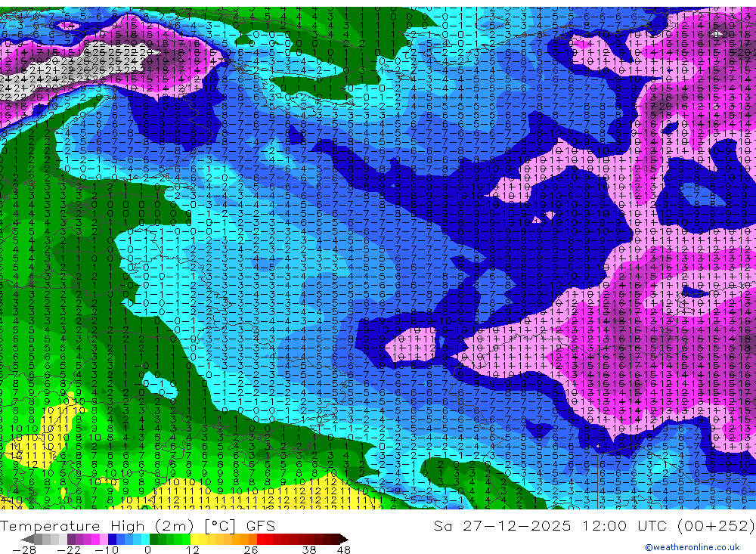Screen dimensions: 756x554
Task: Click the '0' legend label
Action: pyautogui.click(x=148, y=549)
